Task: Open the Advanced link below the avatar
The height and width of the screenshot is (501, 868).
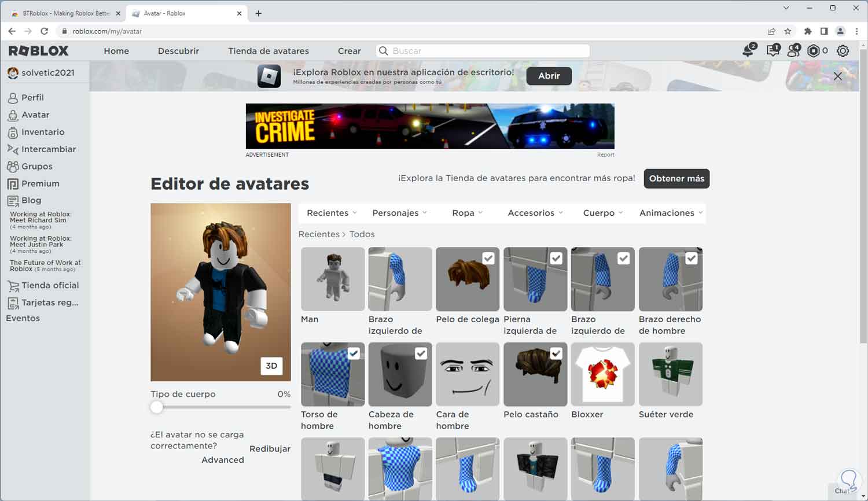Action: [223, 460]
